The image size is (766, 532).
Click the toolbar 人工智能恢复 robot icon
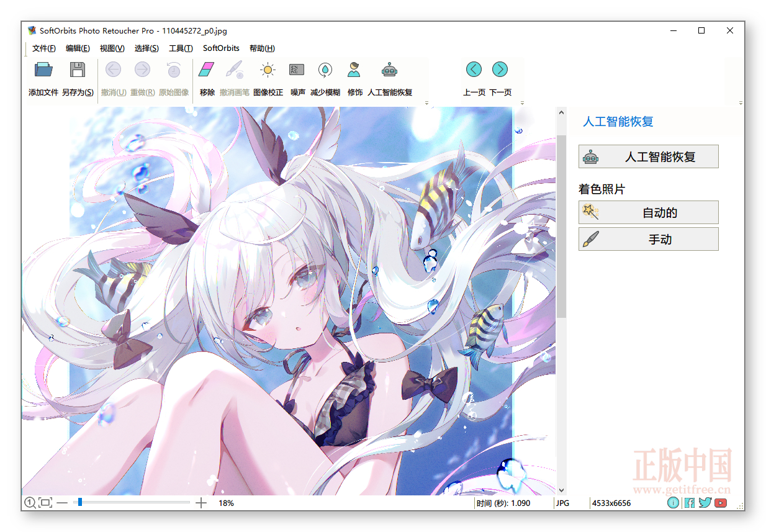390,70
